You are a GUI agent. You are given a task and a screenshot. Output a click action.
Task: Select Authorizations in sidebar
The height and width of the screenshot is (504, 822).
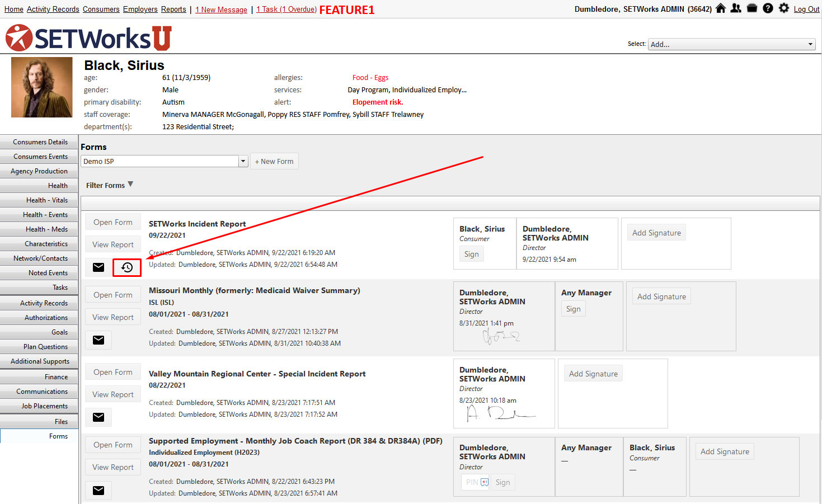[39, 318]
